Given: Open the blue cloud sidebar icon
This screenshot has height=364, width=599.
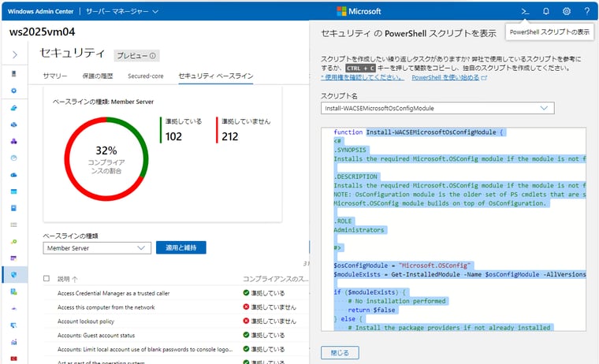Looking at the screenshot, I should point(13,175).
